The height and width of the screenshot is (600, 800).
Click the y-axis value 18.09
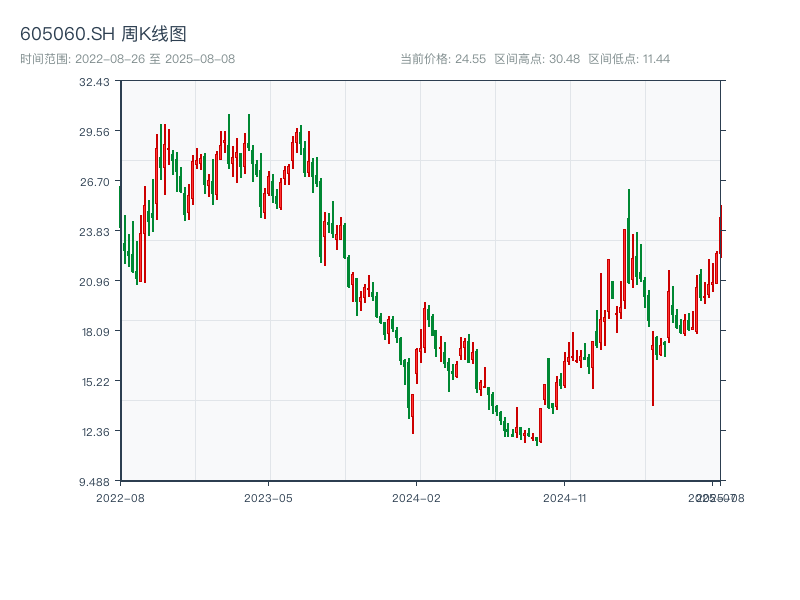pyautogui.click(x=95, y=332)
